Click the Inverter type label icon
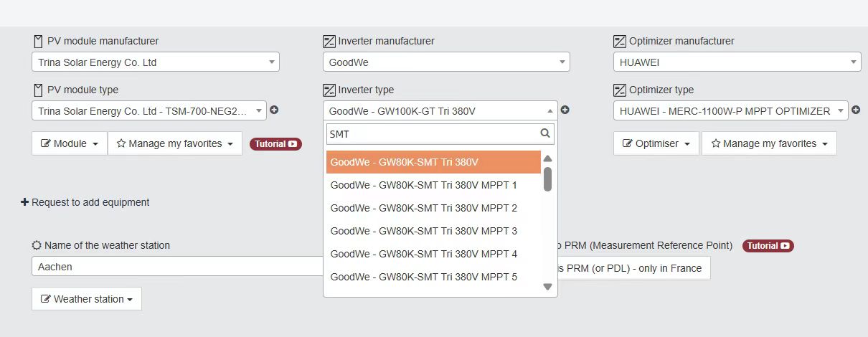This screenshot has width=868, height=337. [x=329, y=90]
